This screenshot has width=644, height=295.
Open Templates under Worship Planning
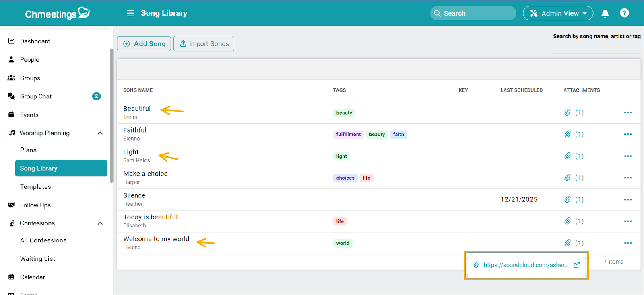pos(35,187)
